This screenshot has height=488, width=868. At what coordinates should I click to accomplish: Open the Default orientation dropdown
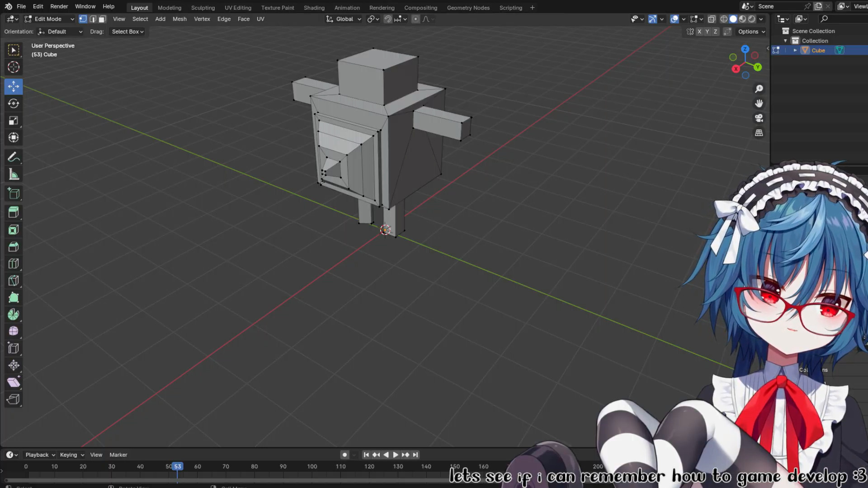click(60, 32)
